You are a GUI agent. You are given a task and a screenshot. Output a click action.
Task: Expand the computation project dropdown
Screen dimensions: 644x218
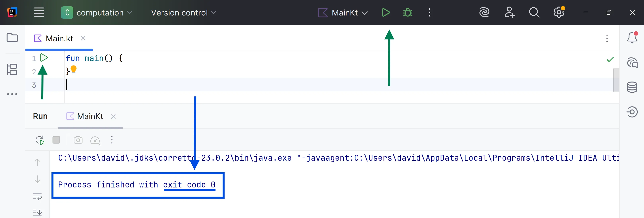(x=100, y=12)
